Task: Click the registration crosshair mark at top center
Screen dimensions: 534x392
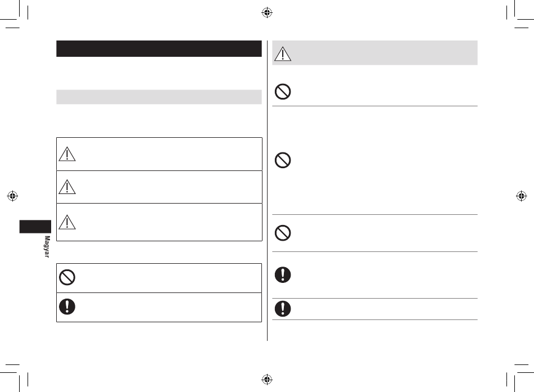Action: pyautogui.click(x=267, y=12)
